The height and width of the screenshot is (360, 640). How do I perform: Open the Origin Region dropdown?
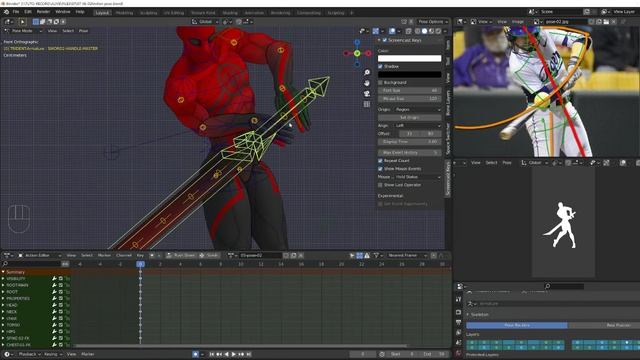[417, 109]
